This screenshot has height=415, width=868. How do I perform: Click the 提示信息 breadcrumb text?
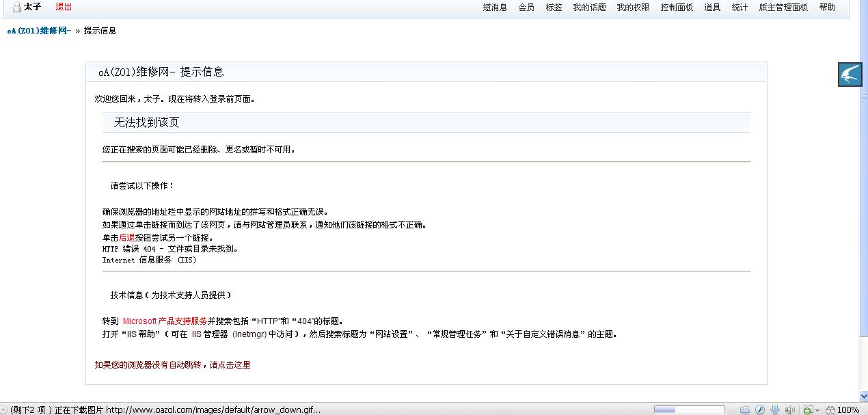click(100, 31)
